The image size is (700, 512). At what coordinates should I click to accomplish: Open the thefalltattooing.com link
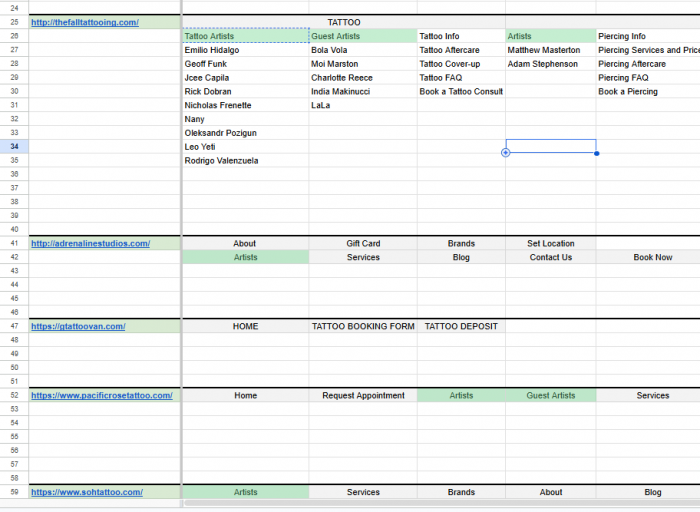(85, 22)
